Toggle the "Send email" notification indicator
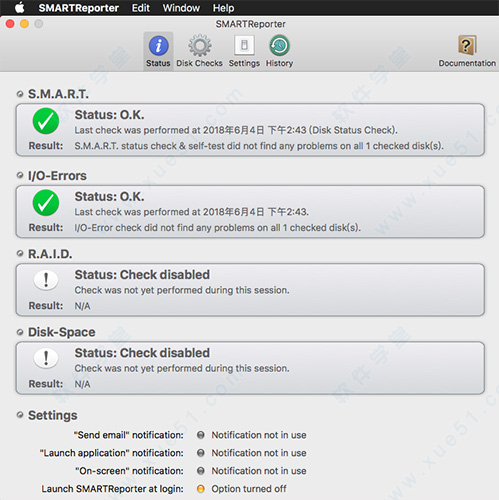Viewport: 499px width, 500px height. tap(201, 435)
